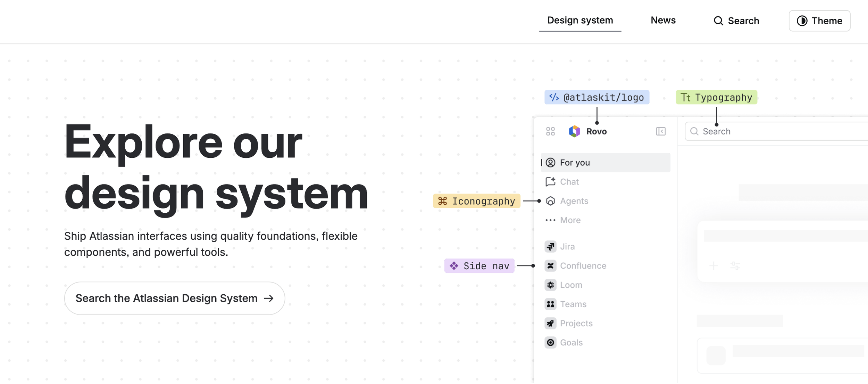Open Jira in the side nav
Viewport: 868px width, 384px height.
(x=606, y=247)
